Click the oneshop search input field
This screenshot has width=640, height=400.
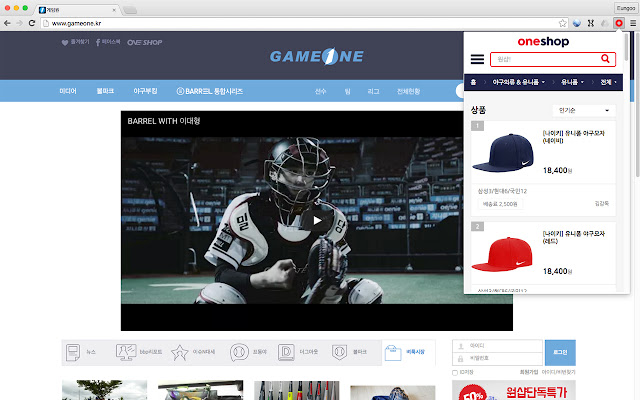545,59
